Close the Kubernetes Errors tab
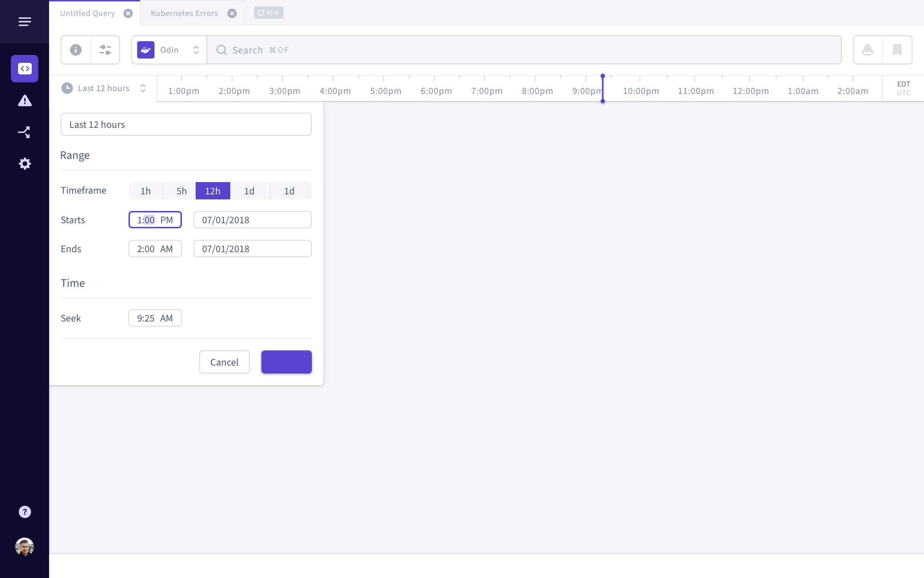Viewport: 924px width, 578px height. pyautogui.click(x=232, y=13)
